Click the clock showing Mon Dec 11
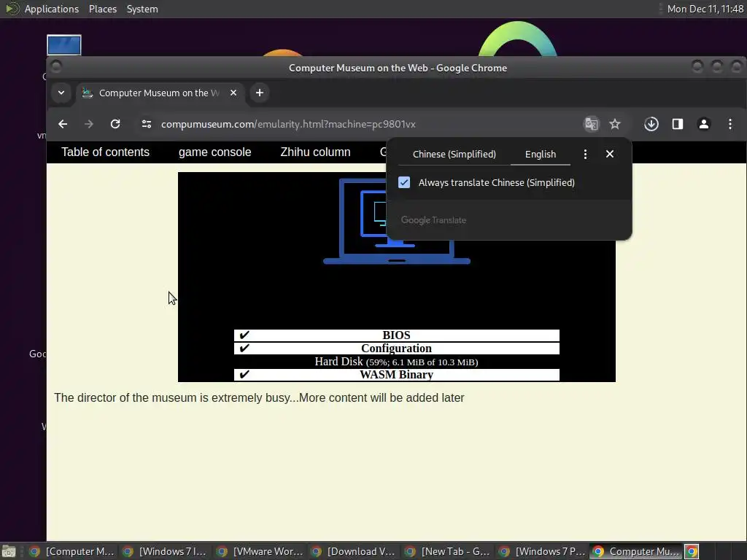Screen dimensions: 747x560 click(705, 9)
